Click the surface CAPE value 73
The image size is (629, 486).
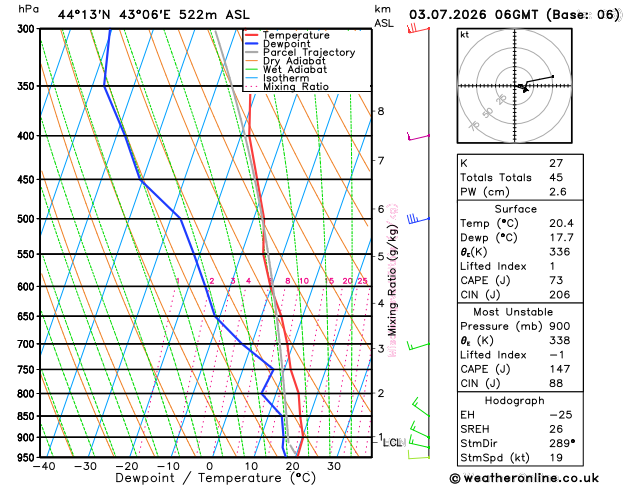point(556,280)
